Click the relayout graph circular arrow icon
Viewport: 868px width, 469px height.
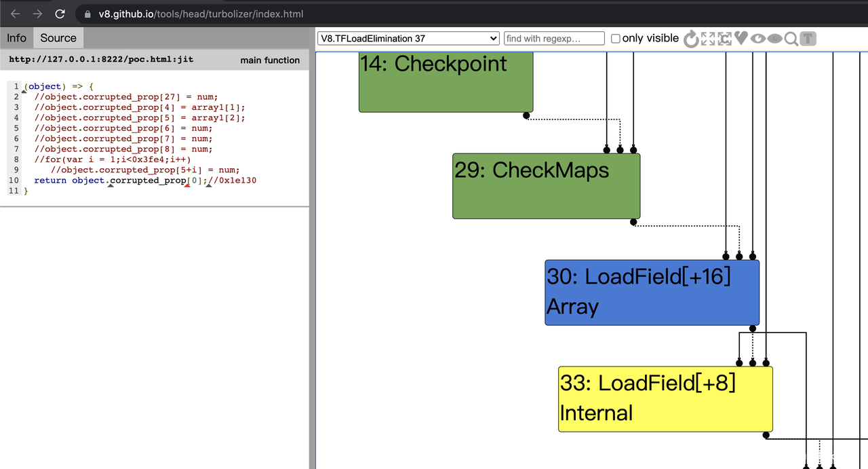(691, 39)
